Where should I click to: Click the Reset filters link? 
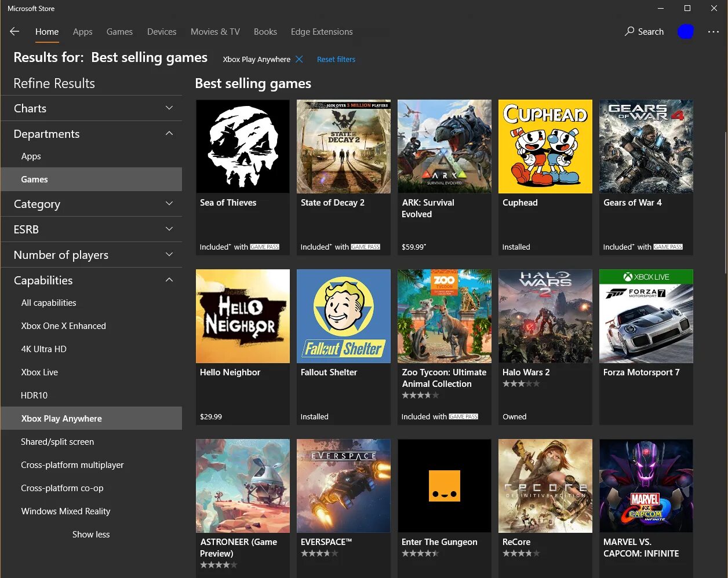click(336, 58)
